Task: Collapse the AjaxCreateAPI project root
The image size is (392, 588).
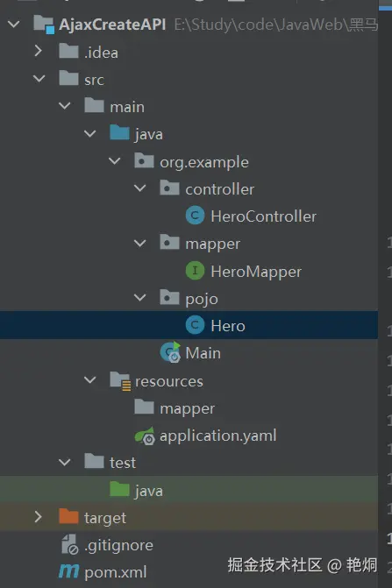Action: tap(14, 25)
